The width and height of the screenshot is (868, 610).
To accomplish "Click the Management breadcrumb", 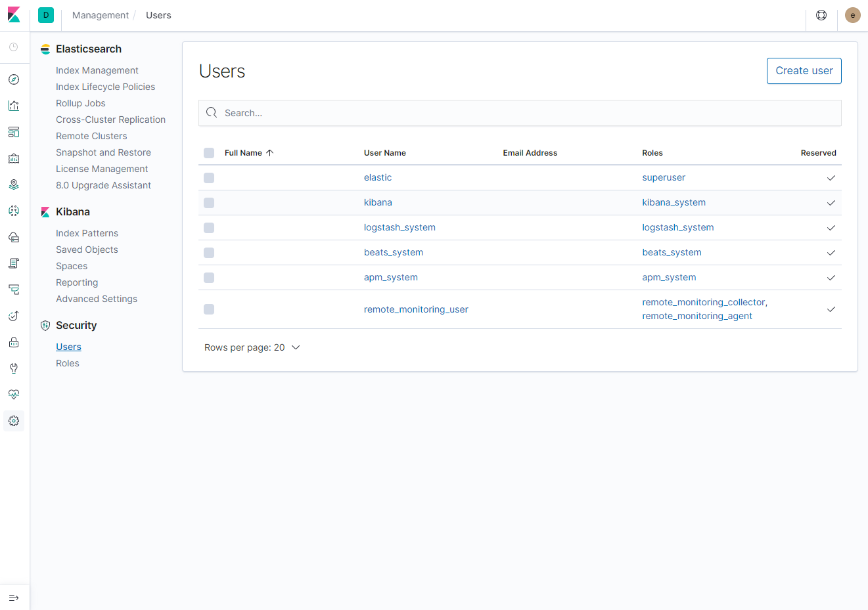I will point(101,15).
